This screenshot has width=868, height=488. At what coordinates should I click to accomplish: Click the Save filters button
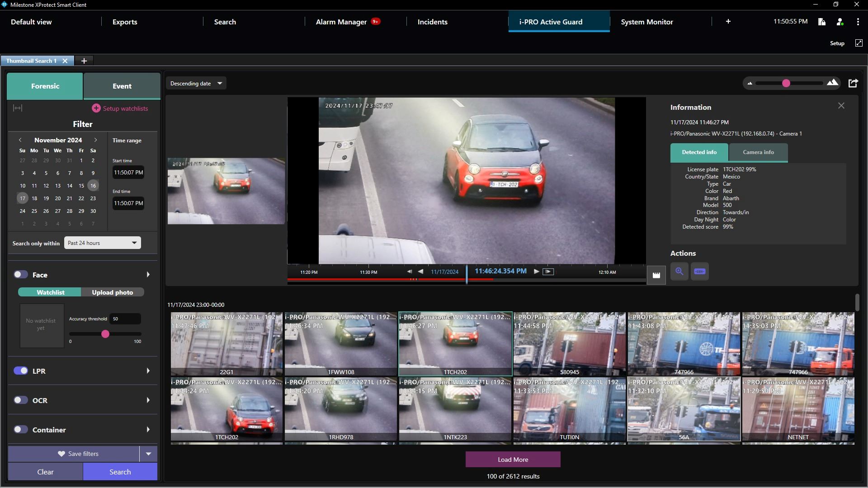tap(74, 454)
